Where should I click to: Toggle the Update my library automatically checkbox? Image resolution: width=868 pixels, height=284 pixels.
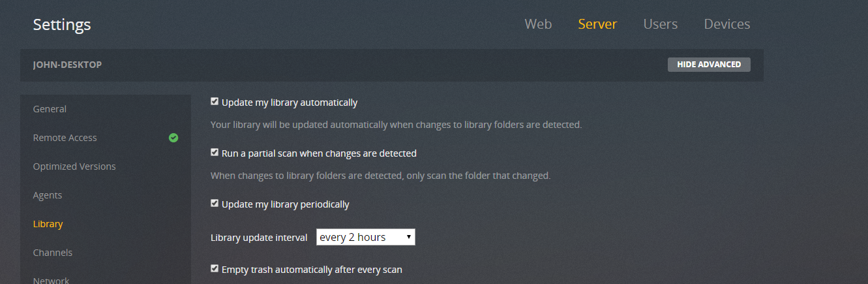click(x=215, y=102)
